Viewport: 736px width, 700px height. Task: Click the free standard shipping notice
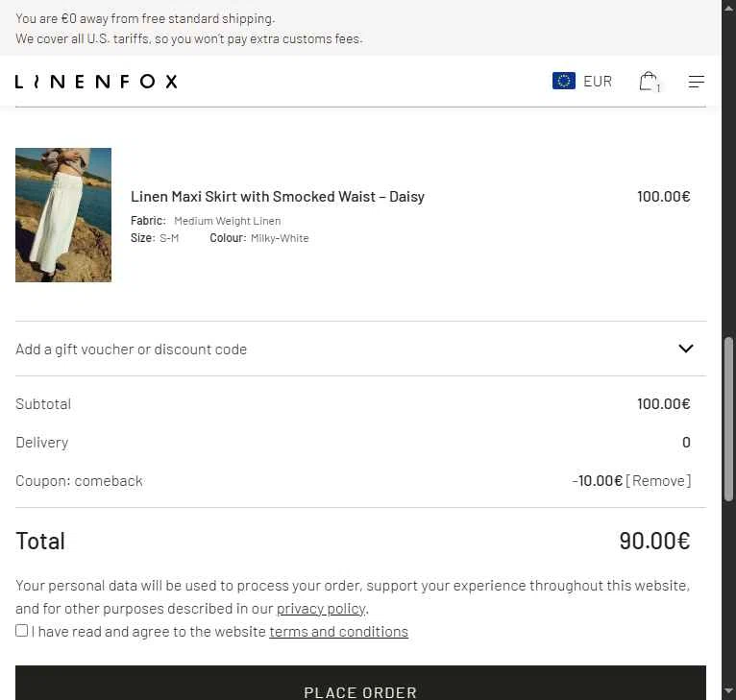pos(145,19)
